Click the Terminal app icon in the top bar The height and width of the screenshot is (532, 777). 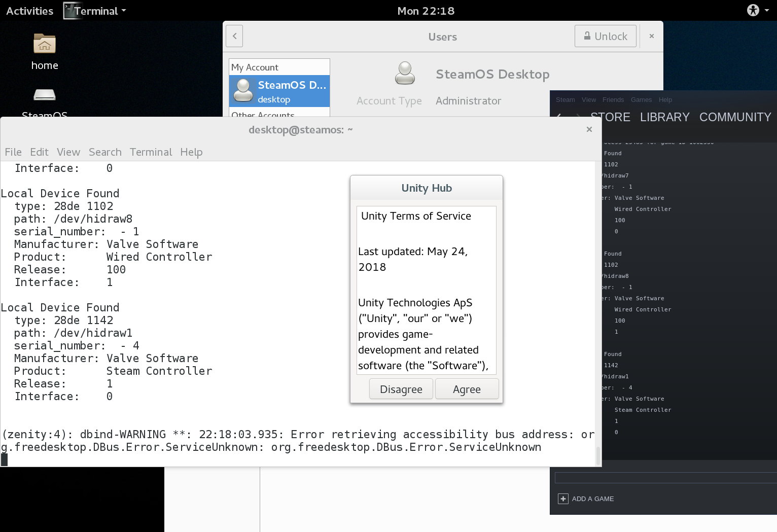coord(73,11)
